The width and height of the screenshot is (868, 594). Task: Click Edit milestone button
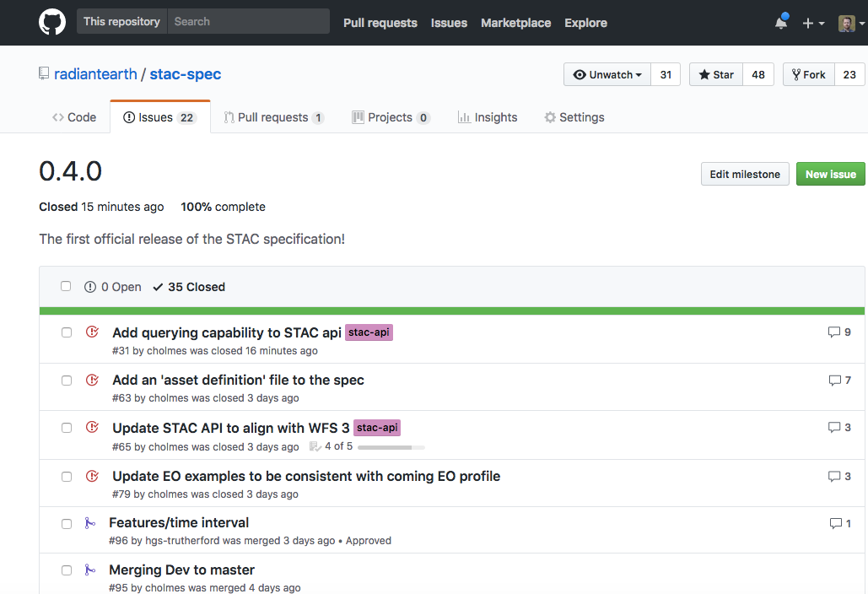[x=745, y=174]
